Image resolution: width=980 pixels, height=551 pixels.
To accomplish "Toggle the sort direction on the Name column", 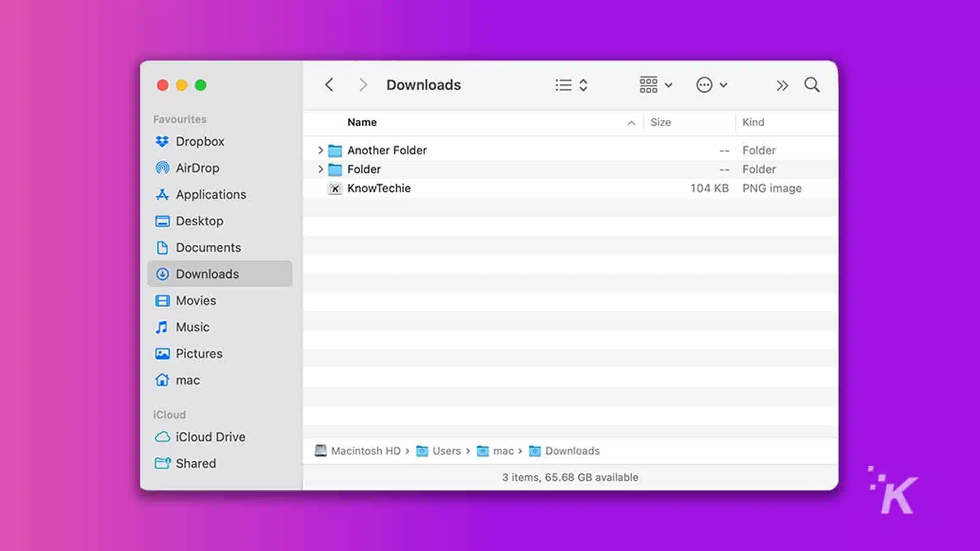I will pos(631,122).
